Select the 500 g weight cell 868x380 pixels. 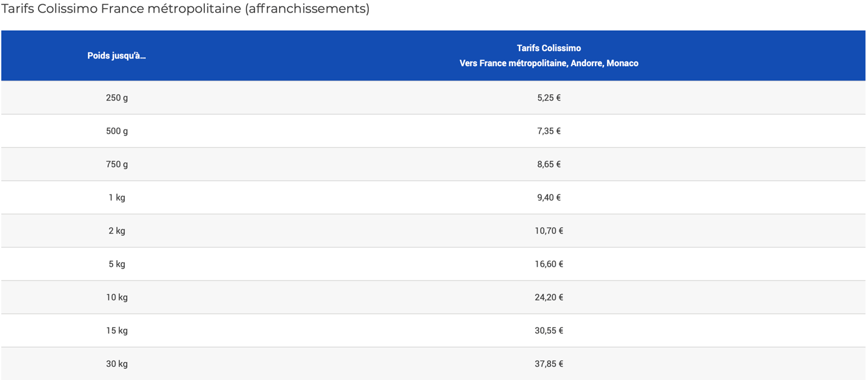116,131
